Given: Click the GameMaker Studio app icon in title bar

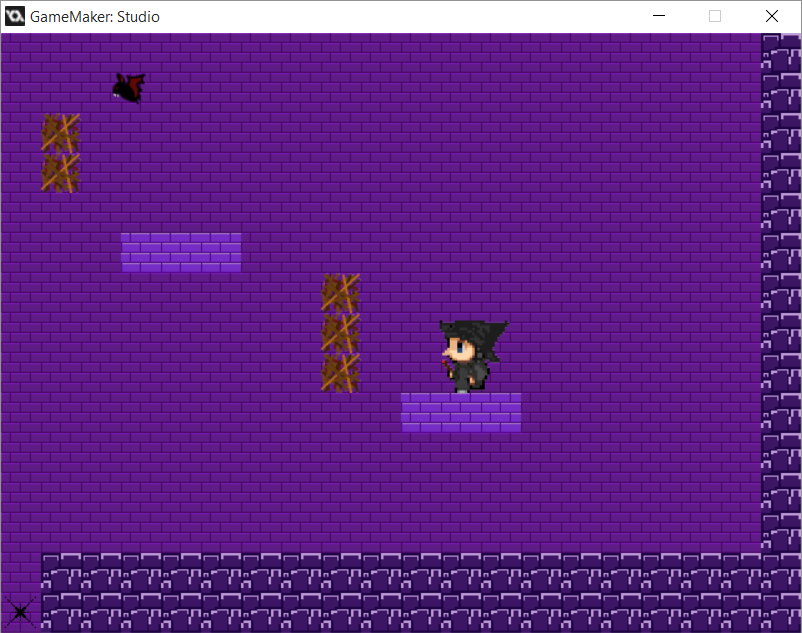Looking at the screenshot, I should tap(15, 16).
